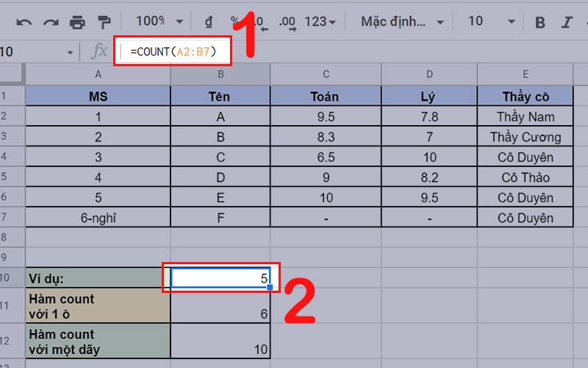Image resolution: width=588 pixels, height=368 pixels.
Task: Open the Name box dropdown arrow
Action: click(70, 52)
